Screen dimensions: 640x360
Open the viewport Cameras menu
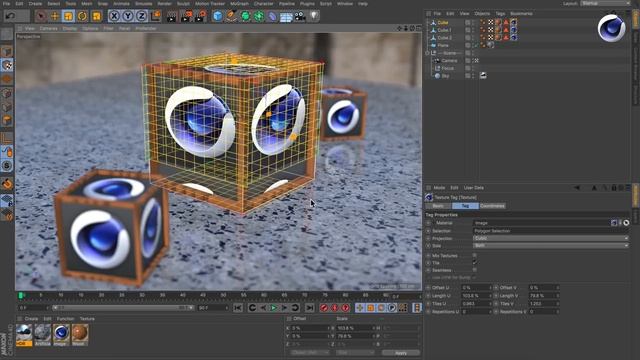(49, 29)
